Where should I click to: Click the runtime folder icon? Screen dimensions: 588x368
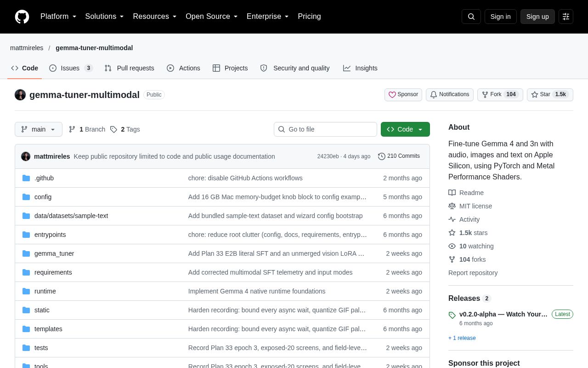26,291
